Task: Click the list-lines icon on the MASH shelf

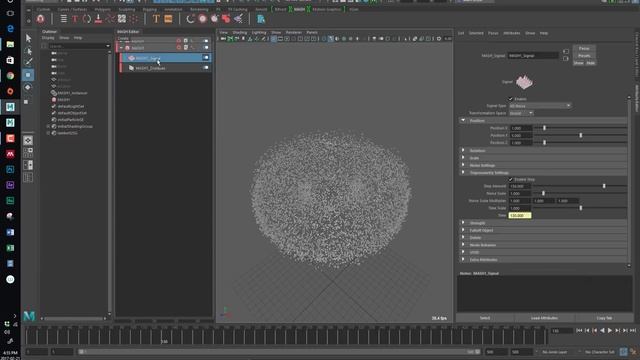Action: 64,18
